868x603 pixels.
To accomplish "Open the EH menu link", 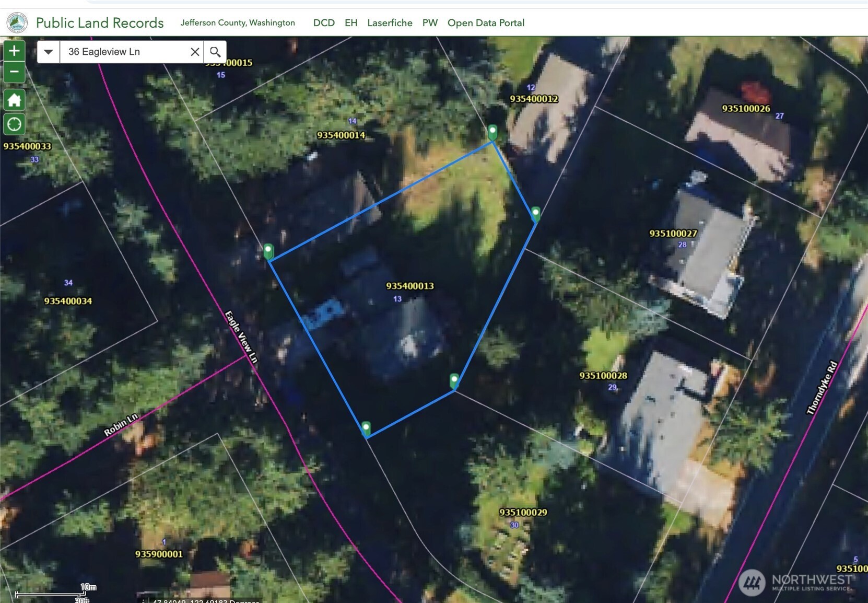I will pyautogui.click(x=351, y=23).
